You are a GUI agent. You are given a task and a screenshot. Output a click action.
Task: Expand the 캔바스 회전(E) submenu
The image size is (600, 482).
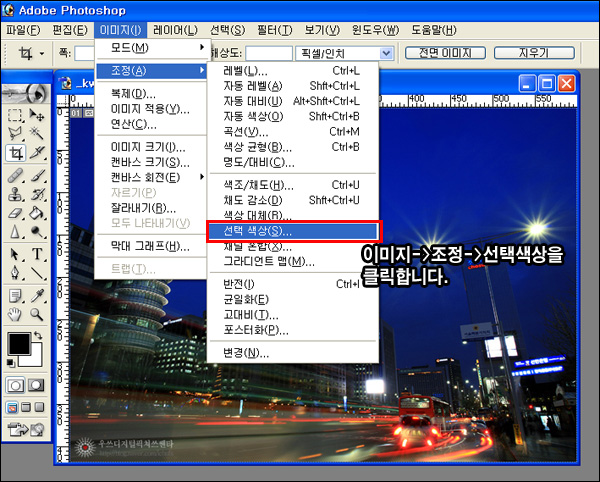coord(152,177)
